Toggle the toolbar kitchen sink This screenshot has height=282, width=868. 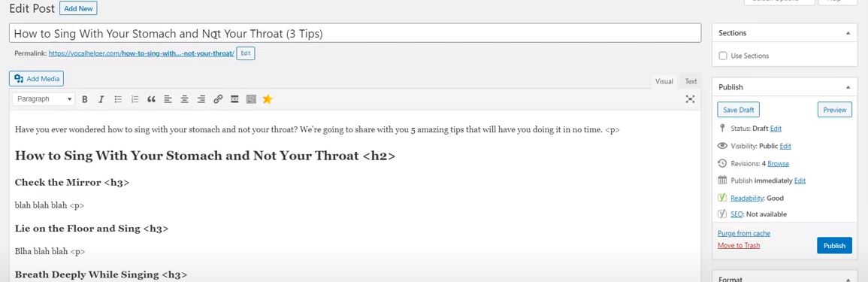[x=251, y=99]
